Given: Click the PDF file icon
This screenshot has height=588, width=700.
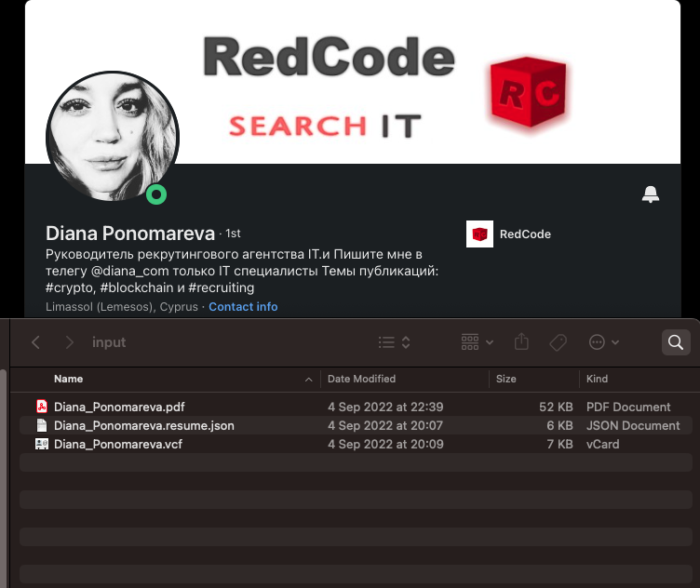Looking at the screenshot, I should [x=42, y=407].
